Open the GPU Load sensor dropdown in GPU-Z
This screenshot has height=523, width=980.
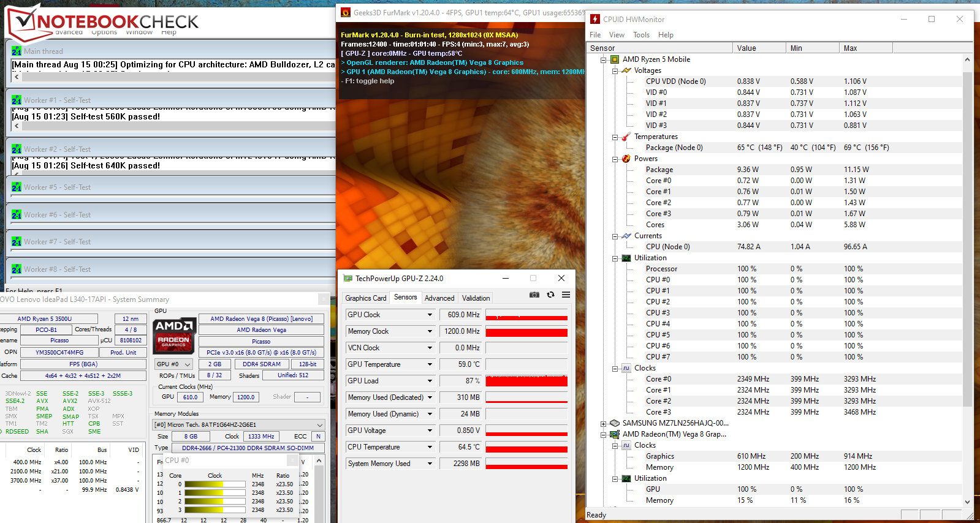pos(430,381)
